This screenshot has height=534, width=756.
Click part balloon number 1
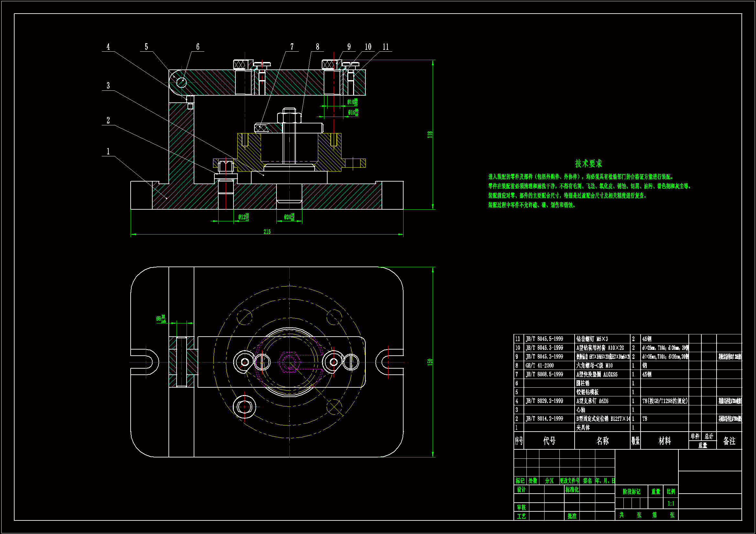[108, 152]
